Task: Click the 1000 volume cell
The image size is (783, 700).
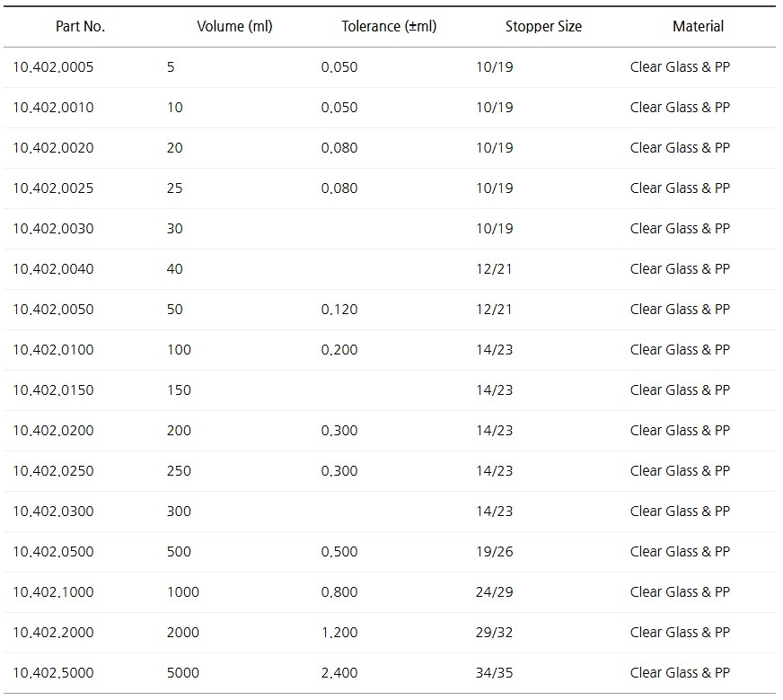Action: [x=183, y=592]
